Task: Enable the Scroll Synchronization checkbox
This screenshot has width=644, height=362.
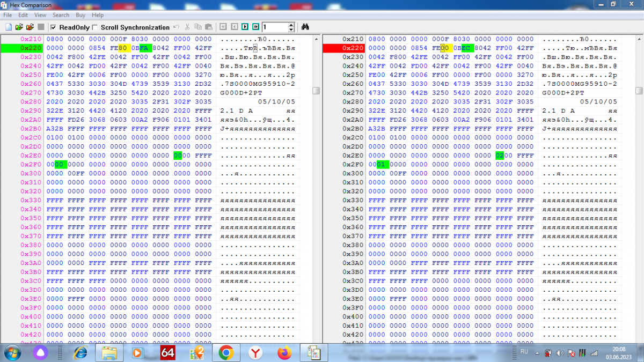Action: point(95,27)
